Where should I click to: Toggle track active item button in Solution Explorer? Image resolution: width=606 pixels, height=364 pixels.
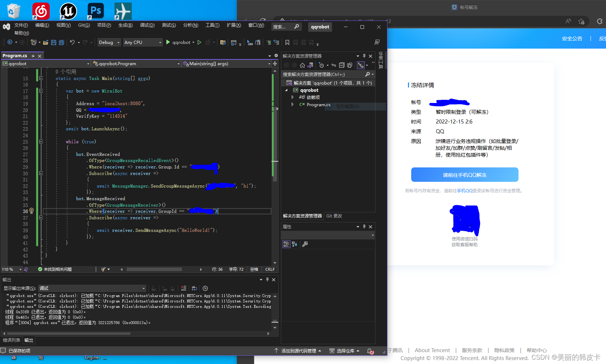[x=361, y=65]
